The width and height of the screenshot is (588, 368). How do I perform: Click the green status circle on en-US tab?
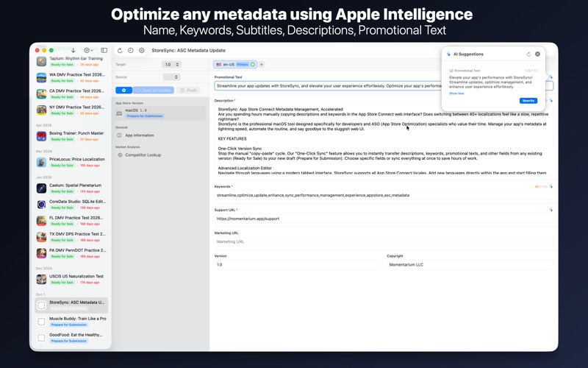253,65
